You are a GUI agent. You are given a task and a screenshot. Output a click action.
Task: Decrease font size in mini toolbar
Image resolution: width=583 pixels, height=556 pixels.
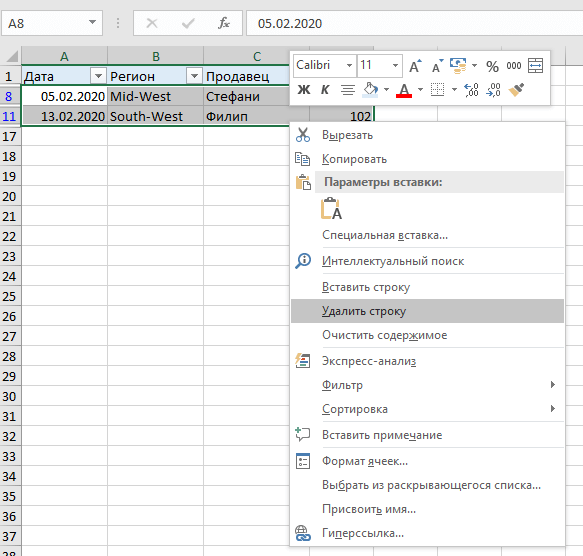[437, 66]
